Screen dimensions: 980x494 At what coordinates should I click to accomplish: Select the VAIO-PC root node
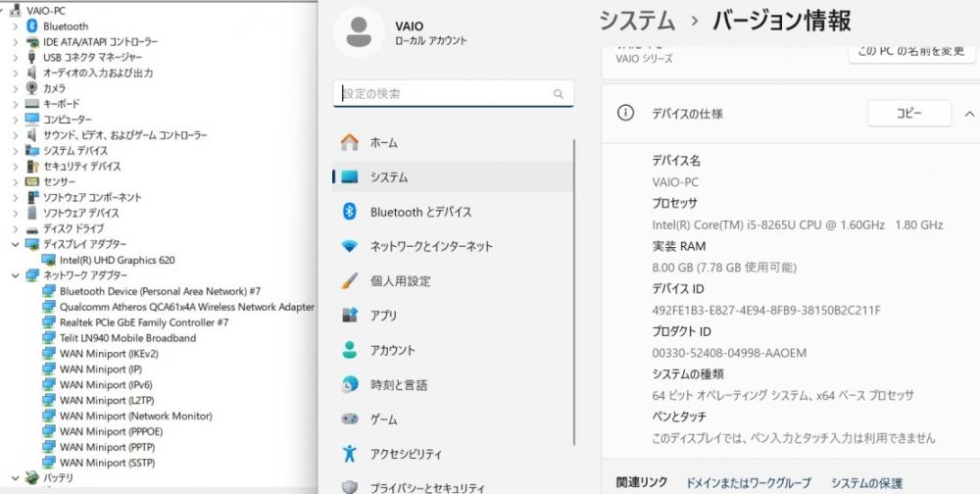click(46, 11)
